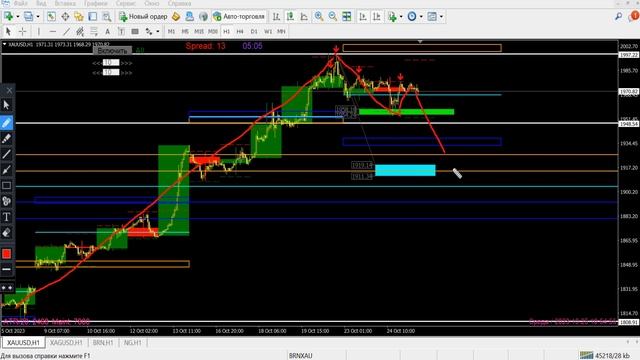The height and width of the screenshot is (360, 640).
Task: Open the Файл menu
Action: [x=21, y=3]
